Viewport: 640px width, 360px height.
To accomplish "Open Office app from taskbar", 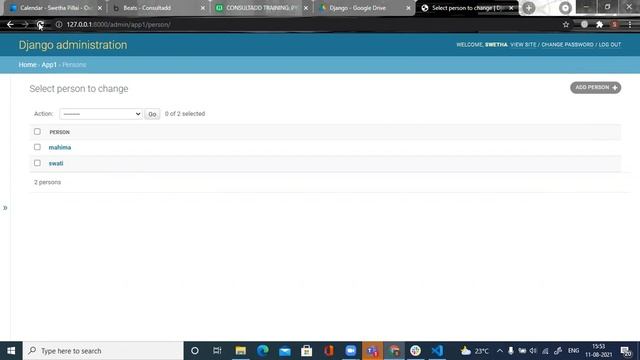I will pos(329,351).
